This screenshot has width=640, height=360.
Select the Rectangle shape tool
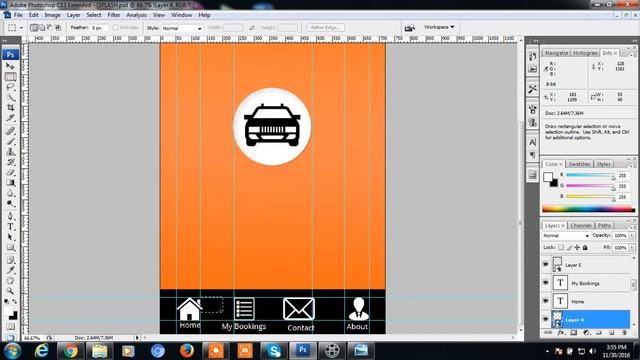tap(10, 248)
